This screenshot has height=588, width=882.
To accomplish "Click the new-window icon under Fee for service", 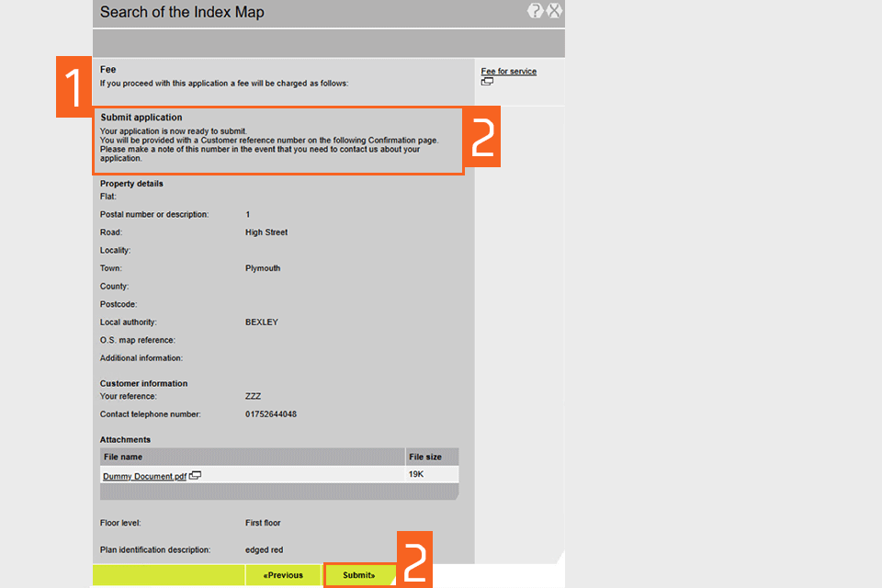I will 487,82.
